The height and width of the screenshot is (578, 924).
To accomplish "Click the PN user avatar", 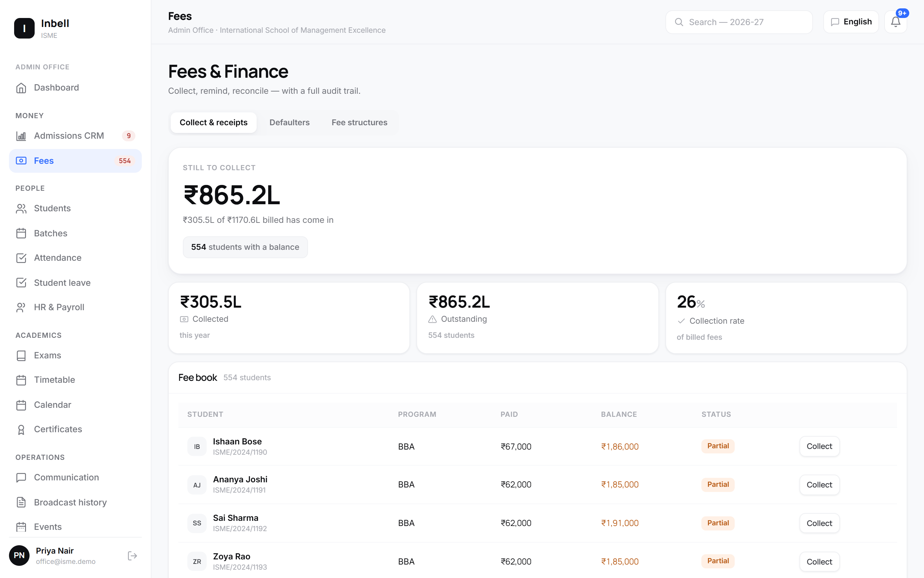I will tap(19, 556).
